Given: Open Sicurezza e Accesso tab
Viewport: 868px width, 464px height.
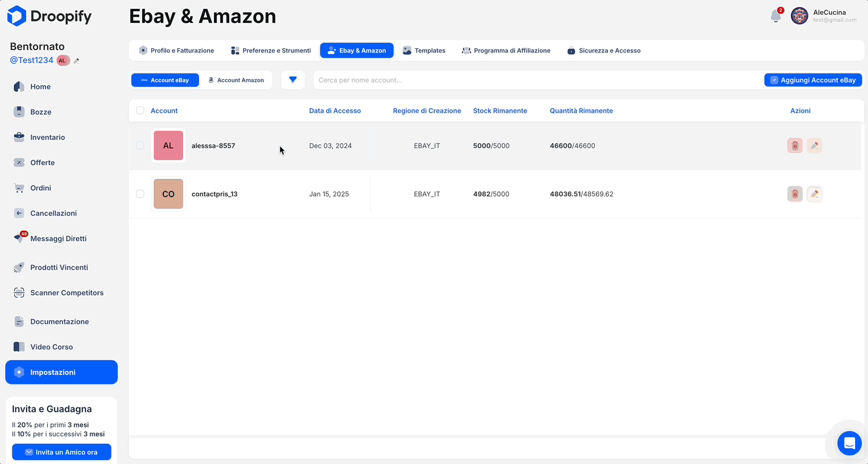Looking at the screenshot, I should 604,51.
